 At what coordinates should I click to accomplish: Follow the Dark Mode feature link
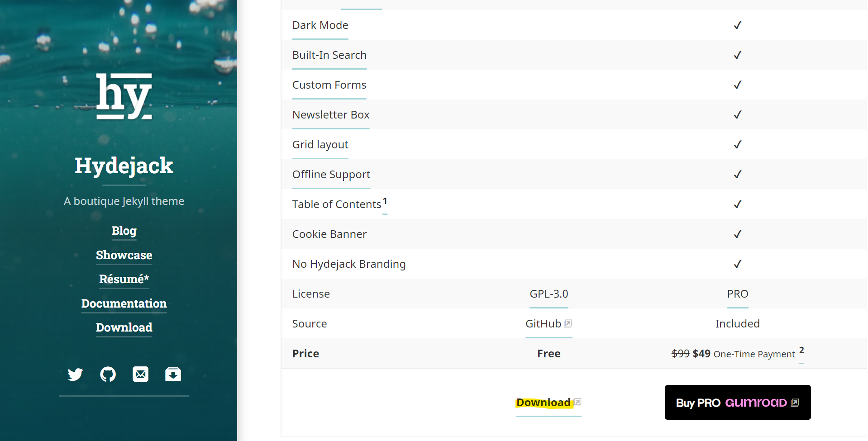tap(320, 25)
